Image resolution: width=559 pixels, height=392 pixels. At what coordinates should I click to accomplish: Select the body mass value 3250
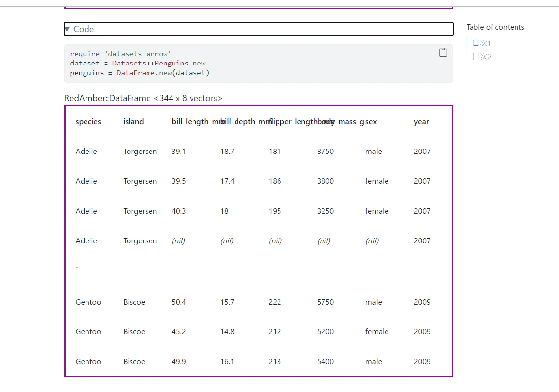point(325,211)
